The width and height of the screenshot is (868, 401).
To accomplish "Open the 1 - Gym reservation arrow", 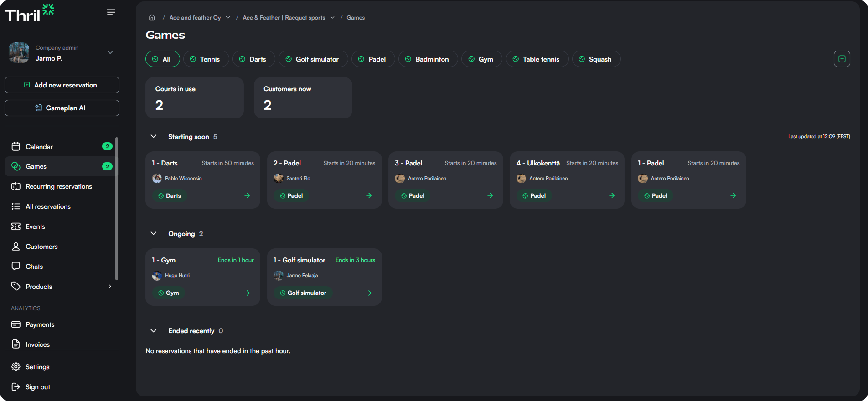I will [x=247, y=293].
